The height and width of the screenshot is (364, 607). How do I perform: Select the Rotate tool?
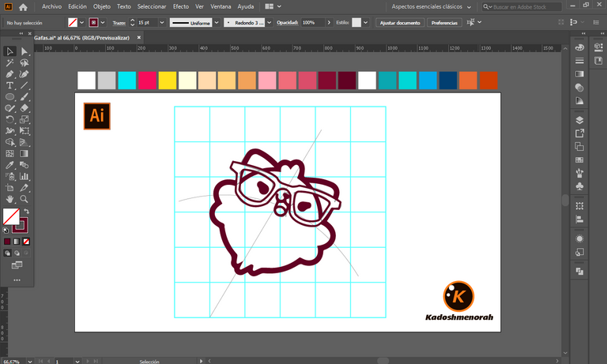(x=9, y=119)
